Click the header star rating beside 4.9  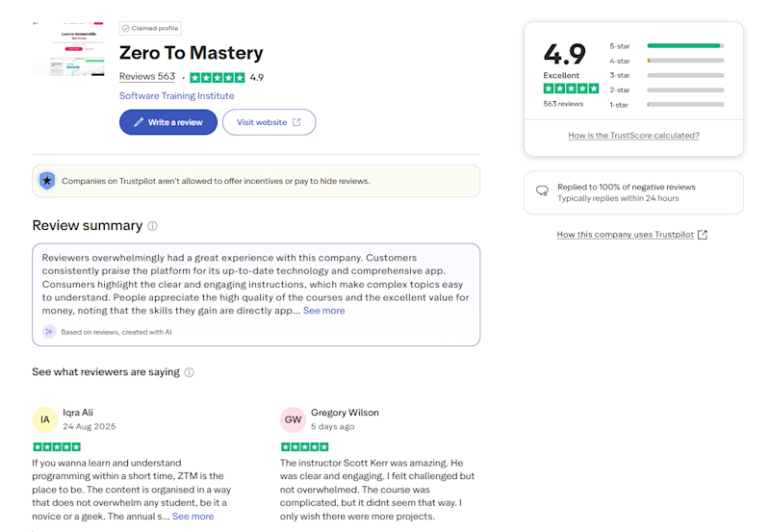218,78
